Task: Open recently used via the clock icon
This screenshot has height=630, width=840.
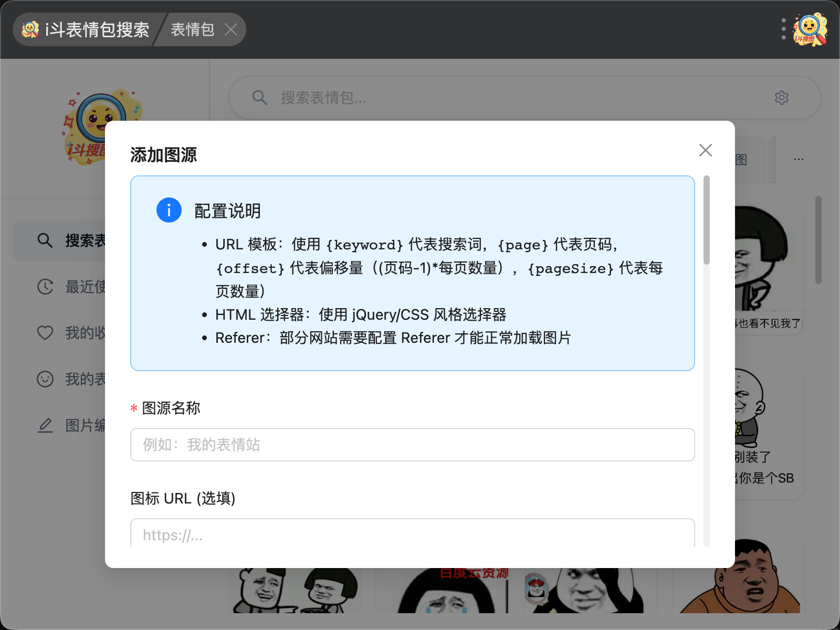Action: 45,287
